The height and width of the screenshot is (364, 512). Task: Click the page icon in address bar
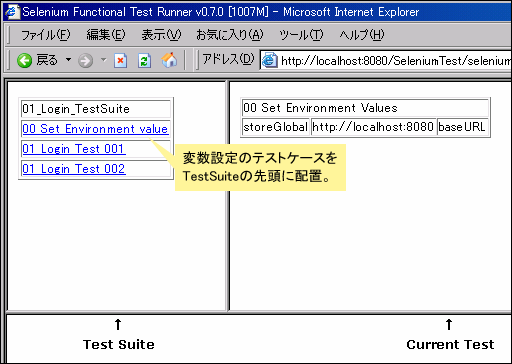click(270, 60)
